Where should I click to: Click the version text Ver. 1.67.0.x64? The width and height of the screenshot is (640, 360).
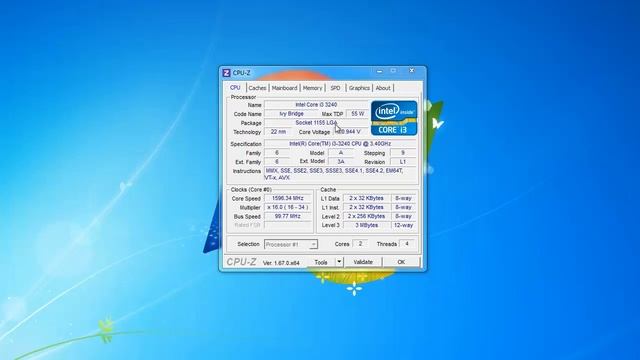281,263
